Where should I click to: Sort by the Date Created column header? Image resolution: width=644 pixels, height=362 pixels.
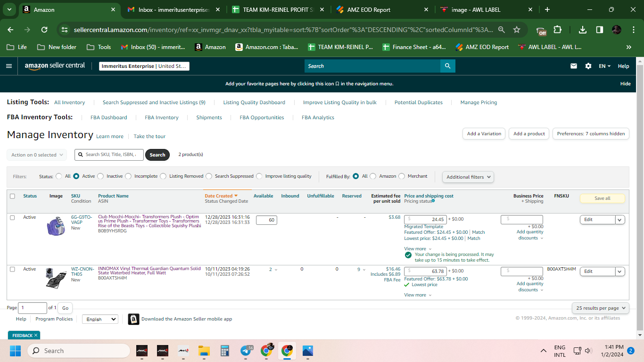tap(221, 196)
